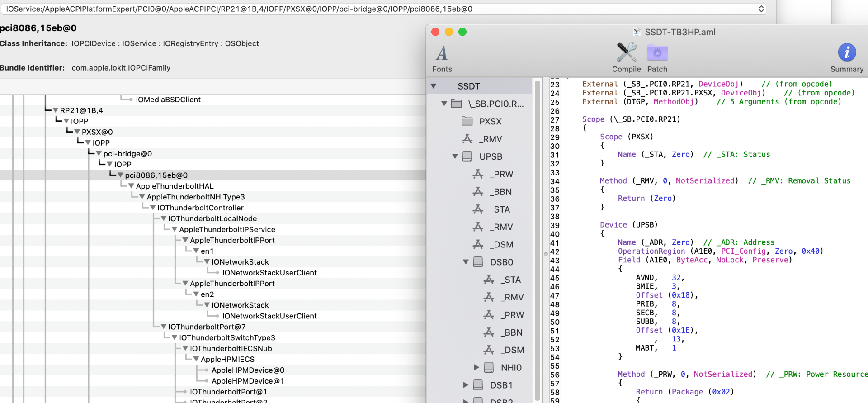This screenshot has width=868, height=403.
Task: Select AppleHPMDevice@0 in the registry tree
Action: coord(248,370)
